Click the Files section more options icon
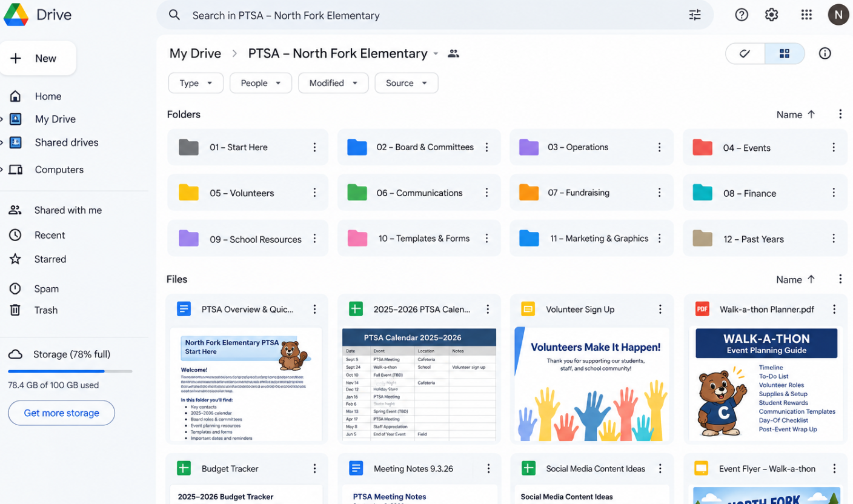Screen dimensions: 853x504 tap(840, 279)
